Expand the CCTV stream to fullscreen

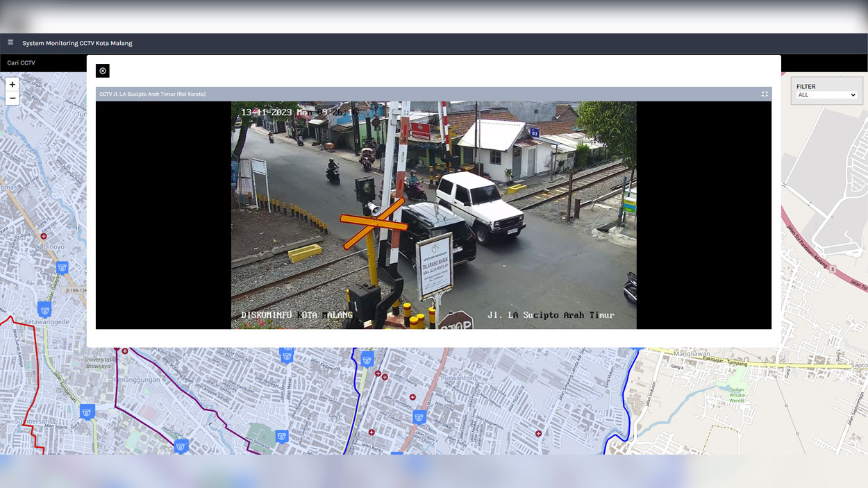pos(765,94)
